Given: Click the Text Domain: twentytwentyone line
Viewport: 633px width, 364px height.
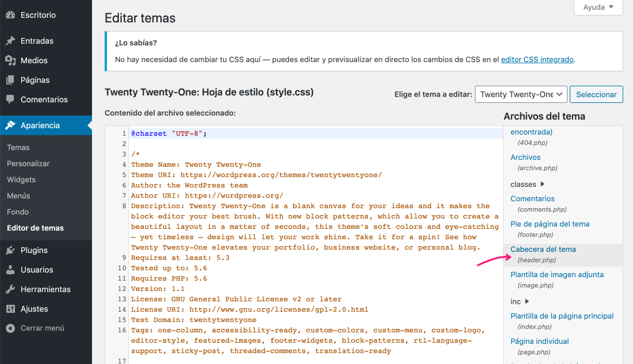Looking at the screenshot, I should click(194, 320).
